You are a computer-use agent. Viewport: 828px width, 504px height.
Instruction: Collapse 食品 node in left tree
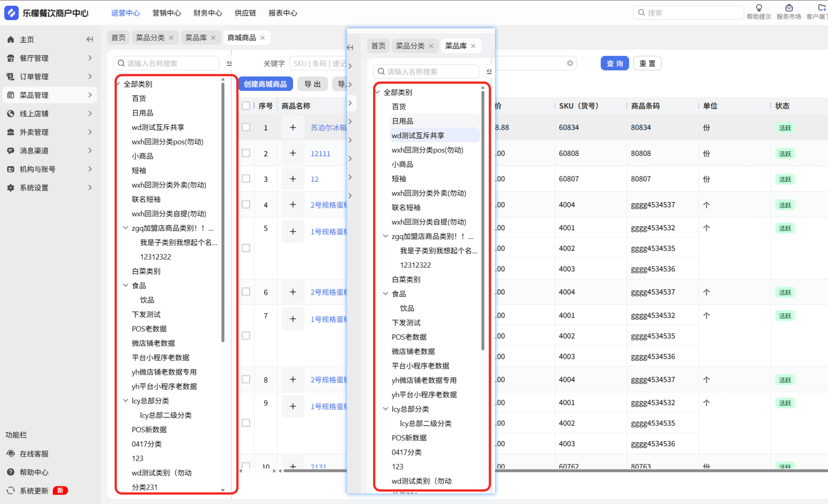[x=125, y=285]
